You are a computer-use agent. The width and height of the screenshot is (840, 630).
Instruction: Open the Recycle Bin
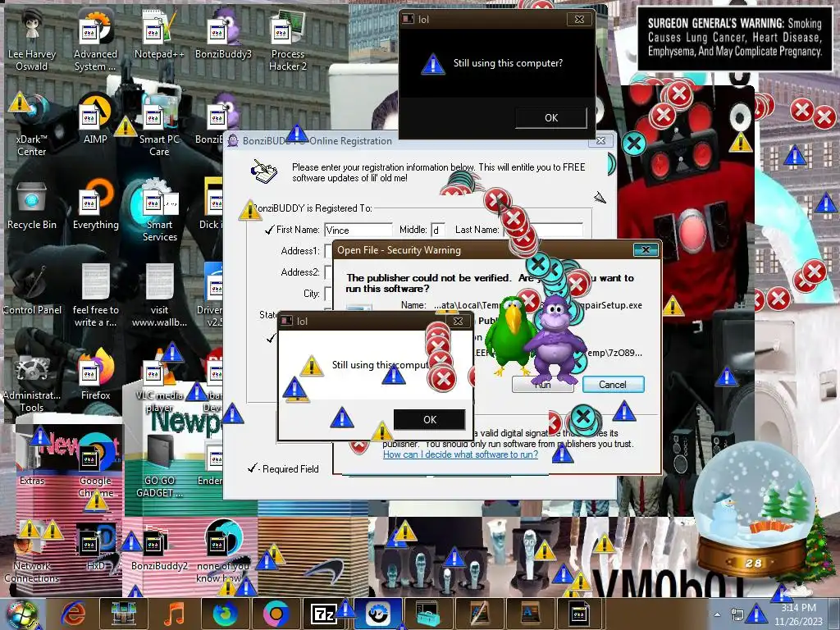click(32, 206)
